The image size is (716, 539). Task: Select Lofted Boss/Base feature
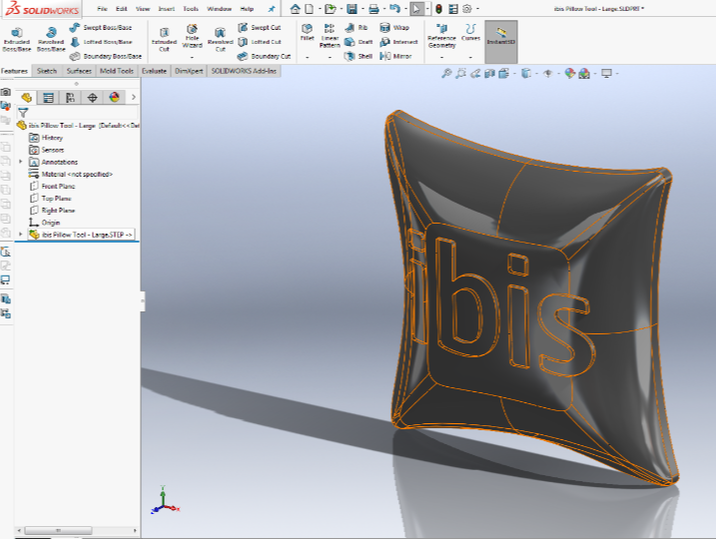(101, 42)
